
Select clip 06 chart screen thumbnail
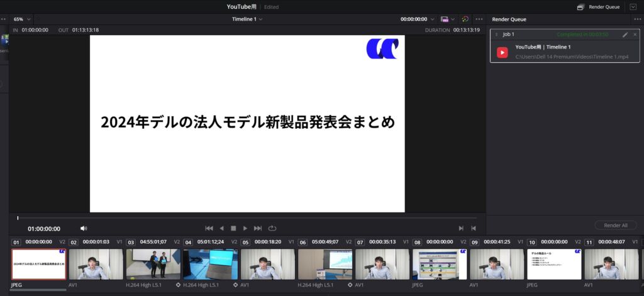[325, 264]
